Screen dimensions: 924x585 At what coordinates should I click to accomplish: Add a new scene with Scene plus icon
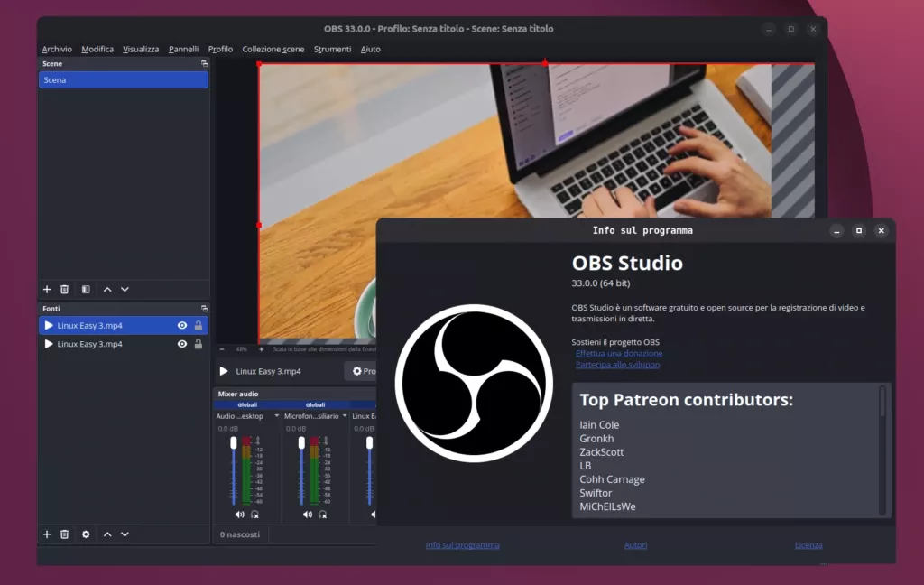click(x=47, y=290)
